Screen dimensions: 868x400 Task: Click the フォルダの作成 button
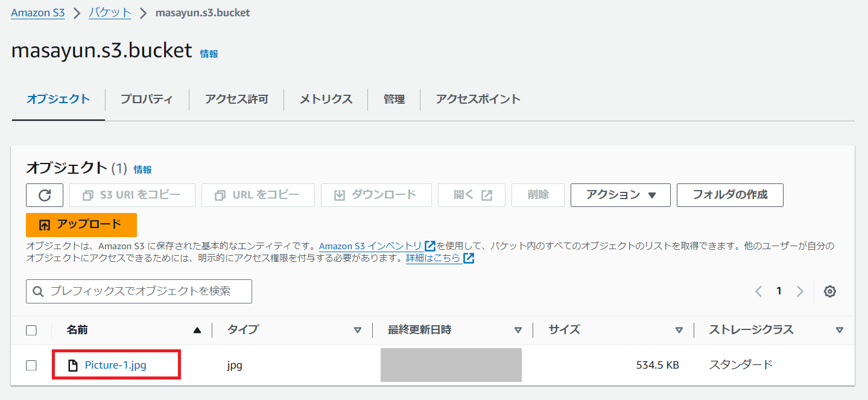(x=730, y=195)
